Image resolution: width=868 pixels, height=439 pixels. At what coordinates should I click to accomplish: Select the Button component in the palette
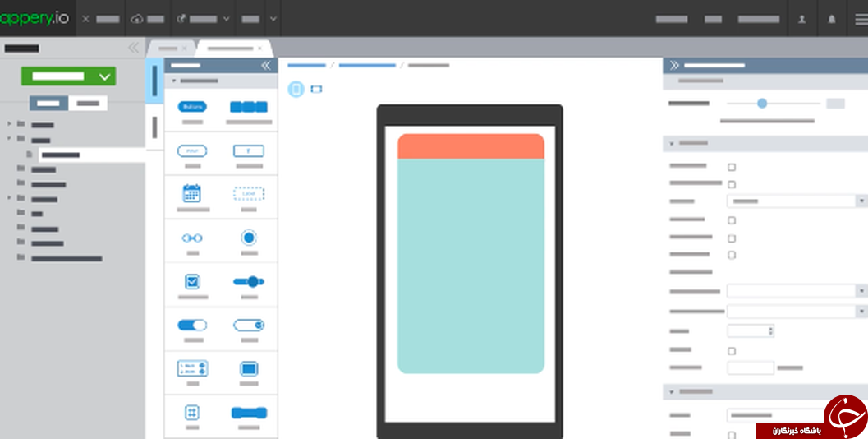click(x=192, y=107)
